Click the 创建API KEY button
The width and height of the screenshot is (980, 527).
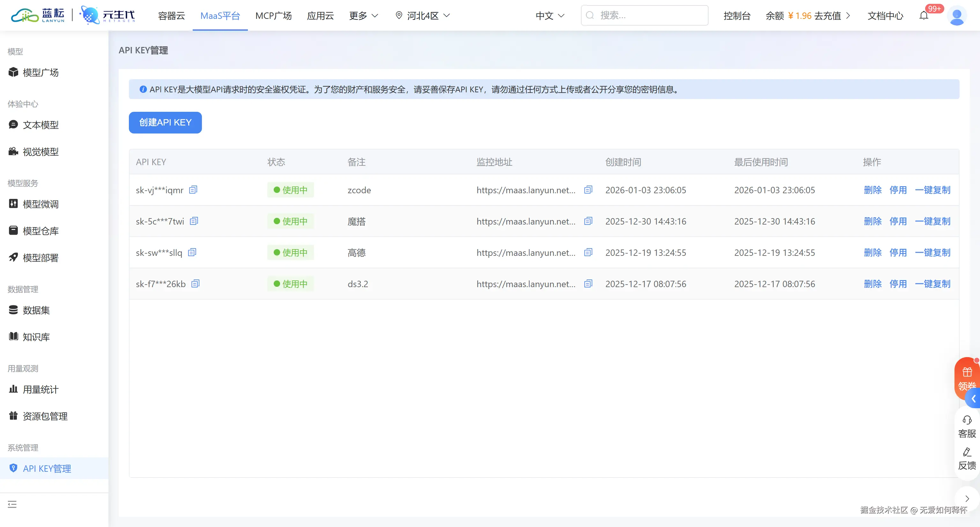coord(165,123)
